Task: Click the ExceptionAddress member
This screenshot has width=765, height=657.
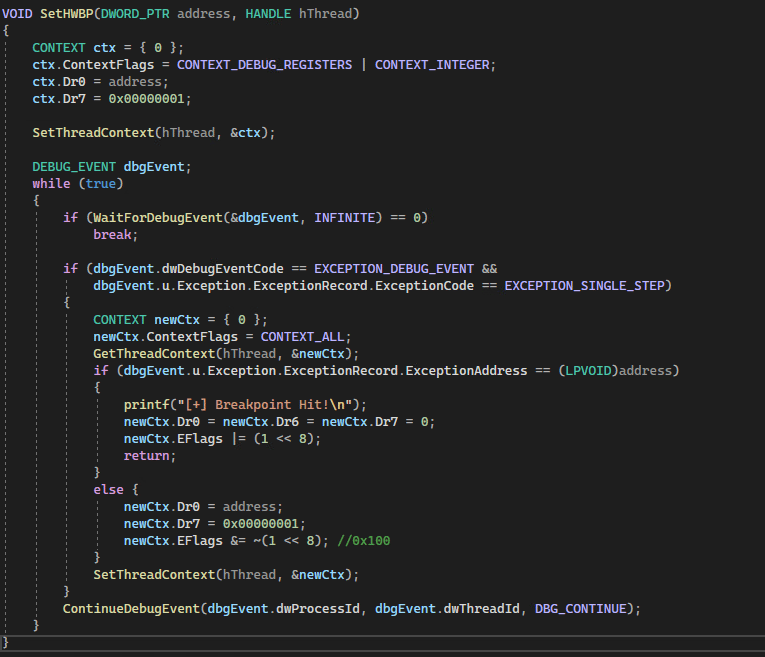Action: point(466,371)
